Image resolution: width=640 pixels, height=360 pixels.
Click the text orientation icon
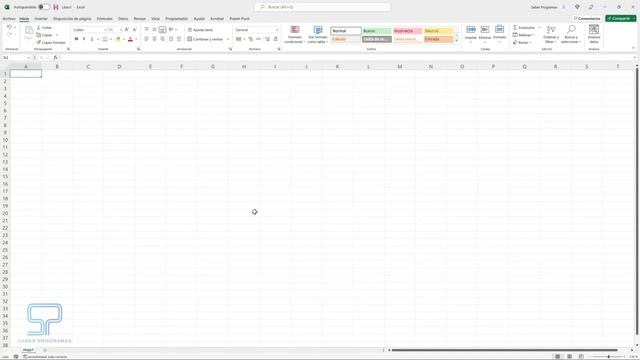click(171, 30)
